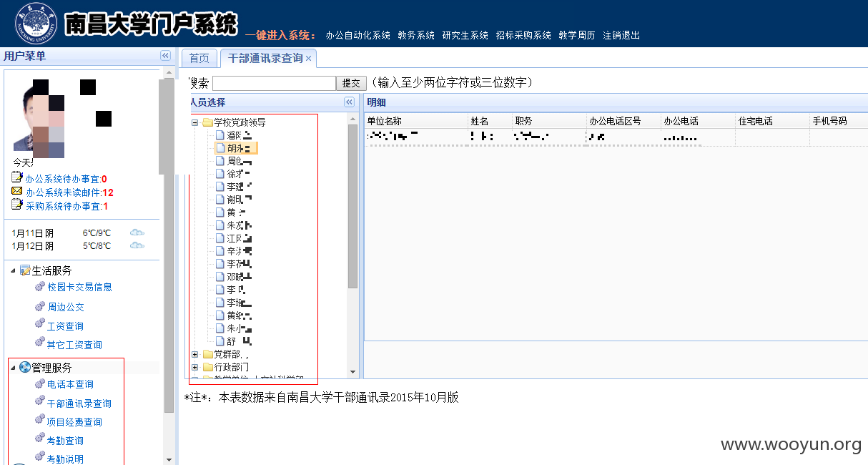Click the 姓名 column header
Screen dimensions: 868x465
[490, 121]
